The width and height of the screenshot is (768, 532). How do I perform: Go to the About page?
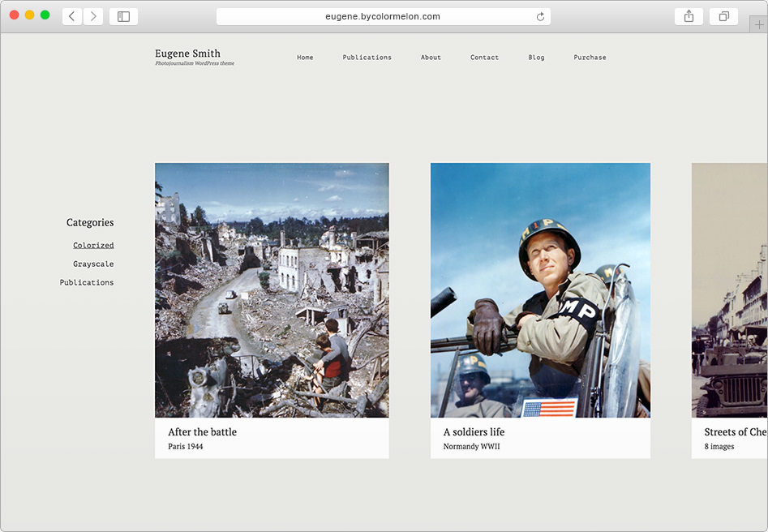431,58
